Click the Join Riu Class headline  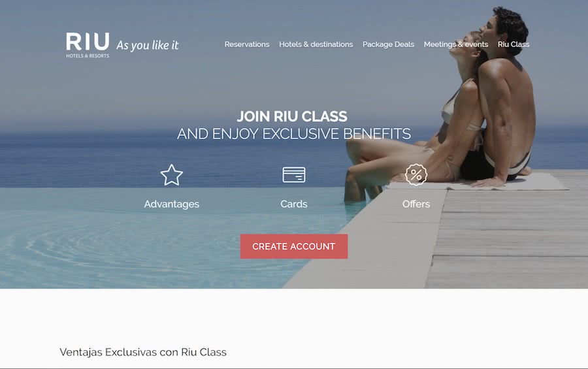click(x=292, y=116)
